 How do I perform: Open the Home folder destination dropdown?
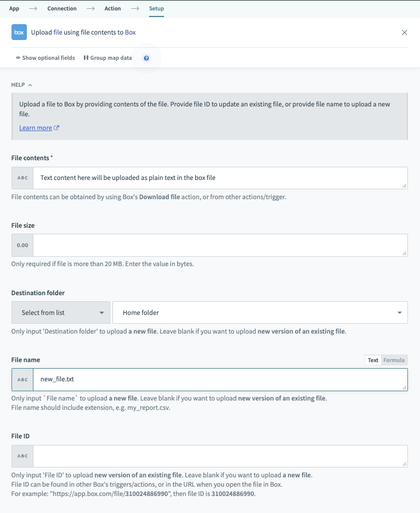[x=260, y=313]
